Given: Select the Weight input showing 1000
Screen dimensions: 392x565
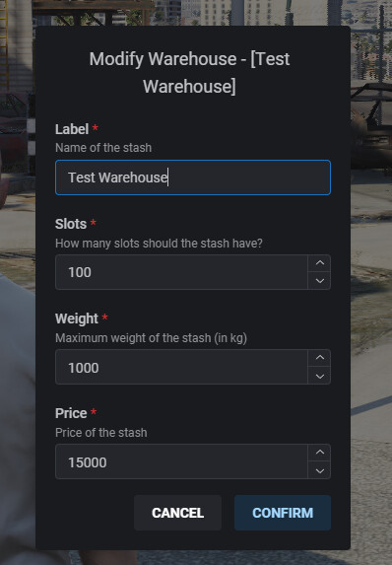Looking at the screenshot, I should point(182,367).
